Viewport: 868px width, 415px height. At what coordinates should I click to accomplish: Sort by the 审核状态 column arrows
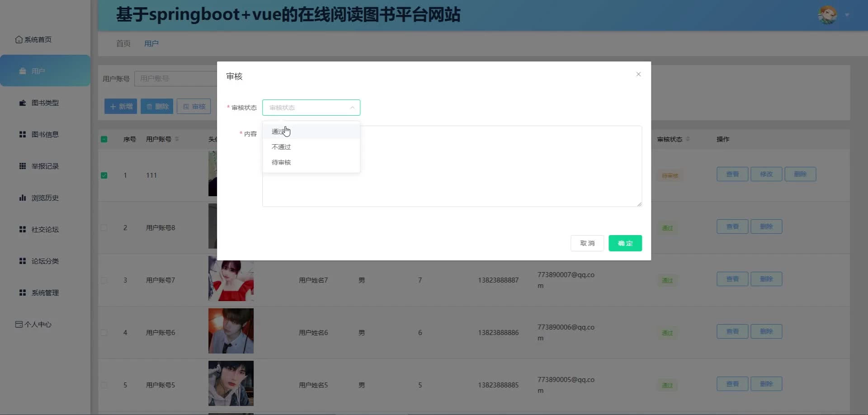pyautogui.click(x=688, y=139)
